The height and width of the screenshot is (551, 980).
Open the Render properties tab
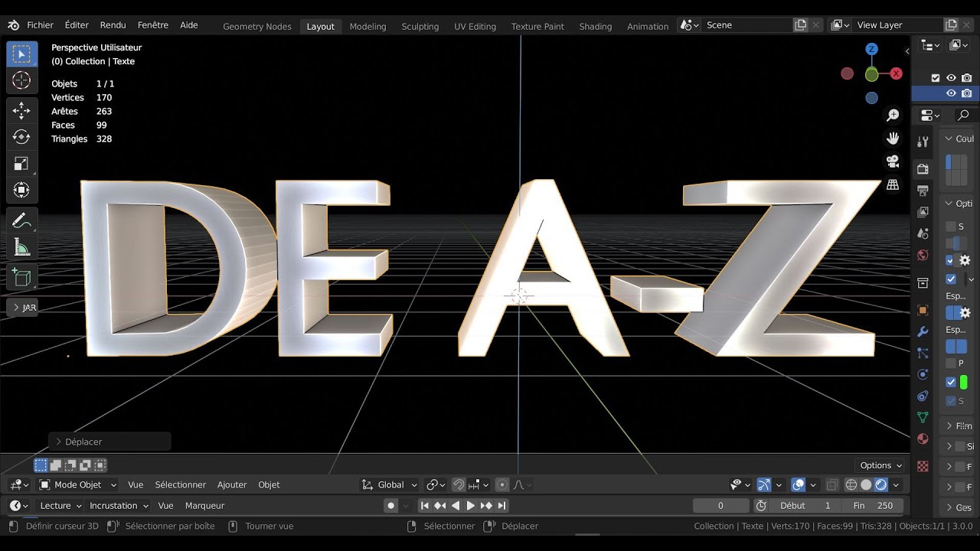click(x=923, y=169)
